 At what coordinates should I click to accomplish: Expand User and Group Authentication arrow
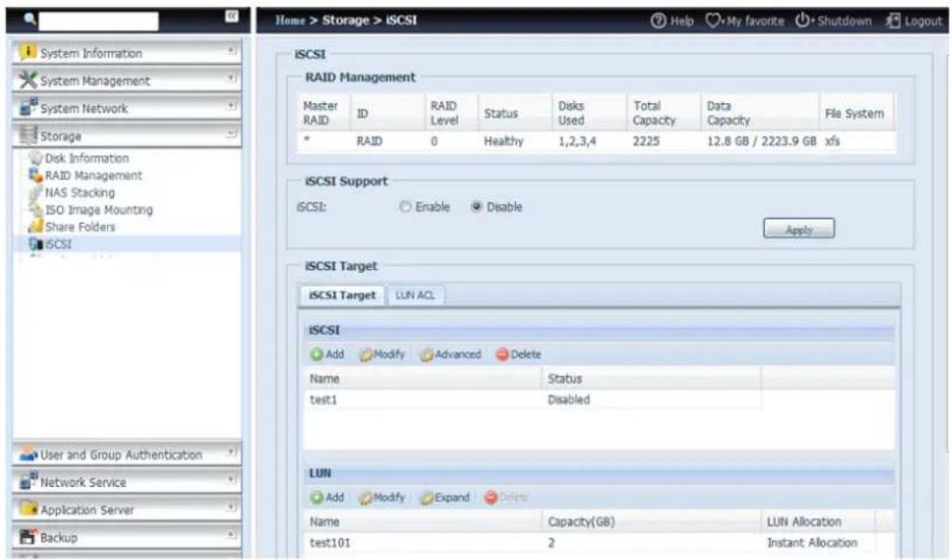pyautogui.click(x=231, y=452)
